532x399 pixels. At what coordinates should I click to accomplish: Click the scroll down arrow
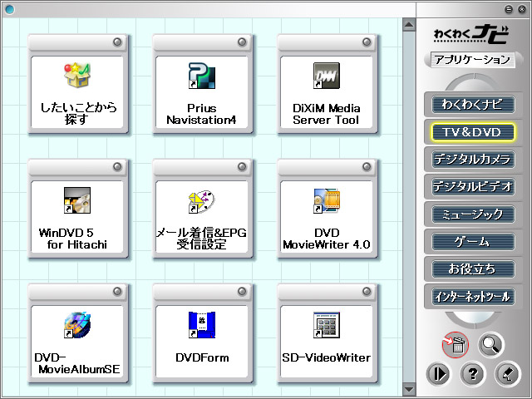coord(409,388)
